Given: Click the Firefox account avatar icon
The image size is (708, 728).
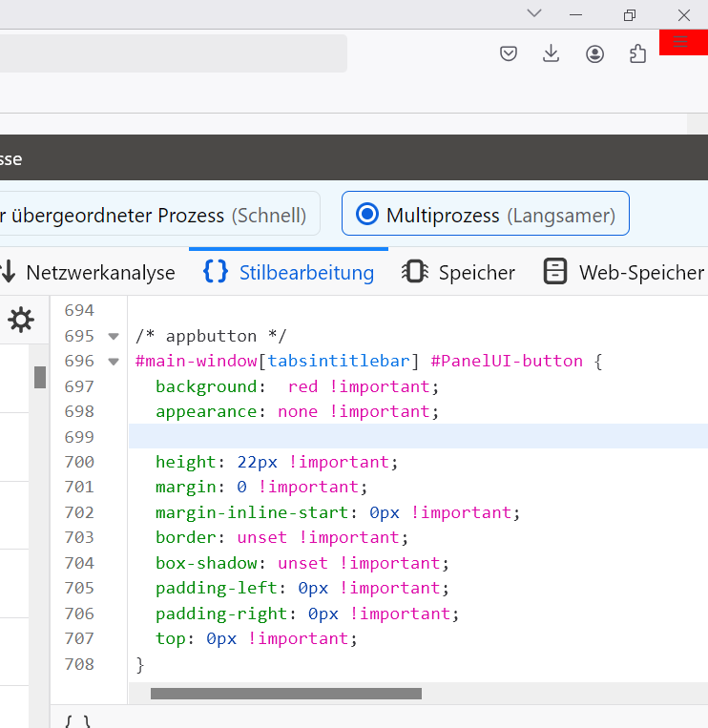Looking at the screenshot, I should (594, 53).
